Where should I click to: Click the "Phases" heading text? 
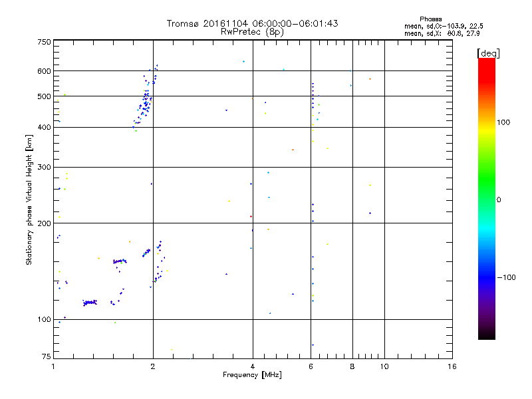coord(430,19)
